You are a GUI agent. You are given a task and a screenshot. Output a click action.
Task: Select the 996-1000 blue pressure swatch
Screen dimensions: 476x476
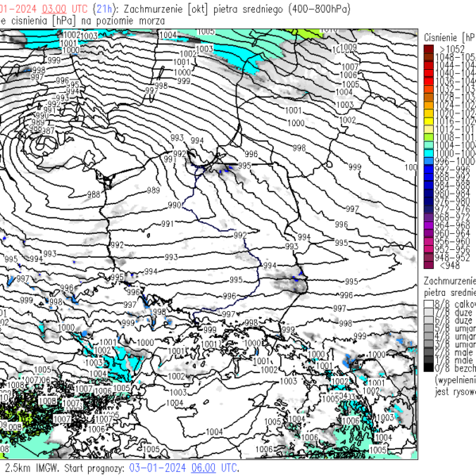pyautogui.click(x=430, y=160)
